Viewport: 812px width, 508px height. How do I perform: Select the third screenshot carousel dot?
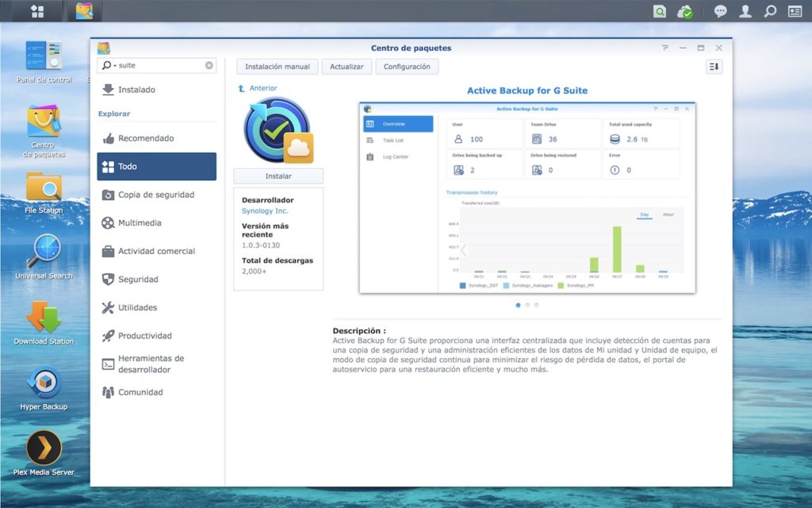(x=537, y=306)
